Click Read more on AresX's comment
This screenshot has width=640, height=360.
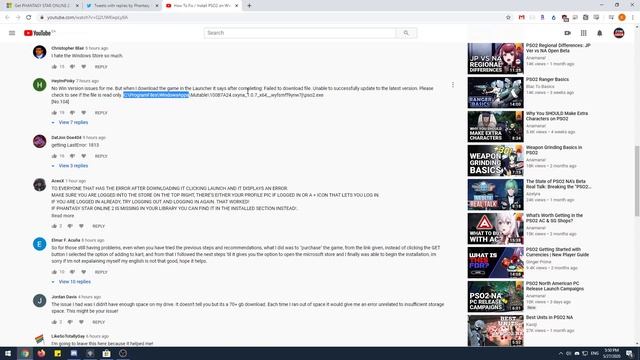(62, 216)
